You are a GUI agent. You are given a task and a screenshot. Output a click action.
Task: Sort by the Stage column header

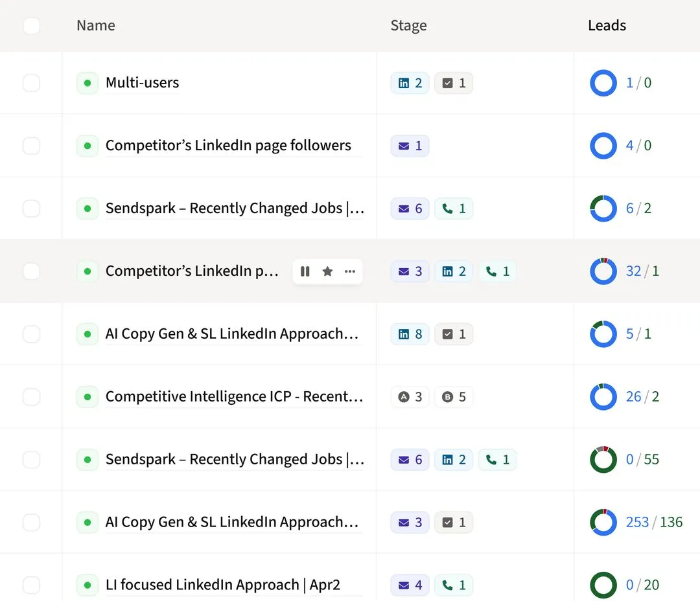click(408, 25)
